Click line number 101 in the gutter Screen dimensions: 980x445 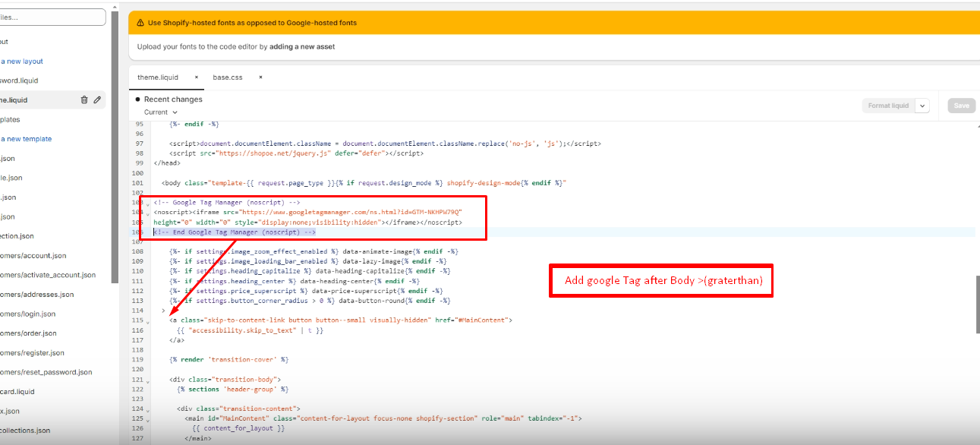coord(137,183)
